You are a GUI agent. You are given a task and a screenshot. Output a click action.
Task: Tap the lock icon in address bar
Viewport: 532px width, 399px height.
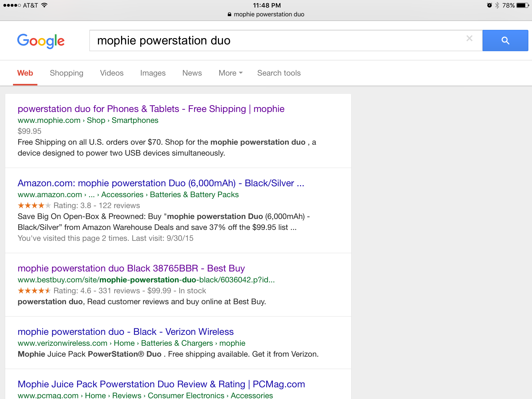tap(229, 15)
